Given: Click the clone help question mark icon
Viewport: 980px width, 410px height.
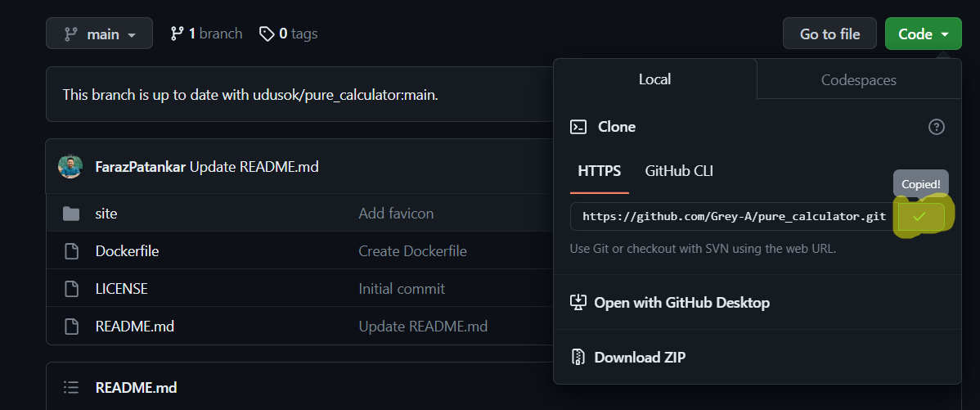Looking at the screenshot, I should coord(937,127).
